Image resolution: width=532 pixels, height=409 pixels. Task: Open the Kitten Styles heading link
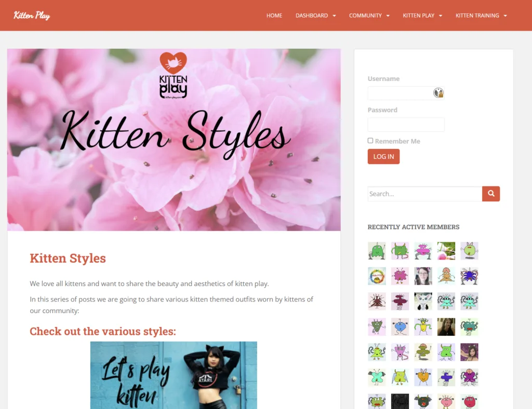click(x=68, y=258)
